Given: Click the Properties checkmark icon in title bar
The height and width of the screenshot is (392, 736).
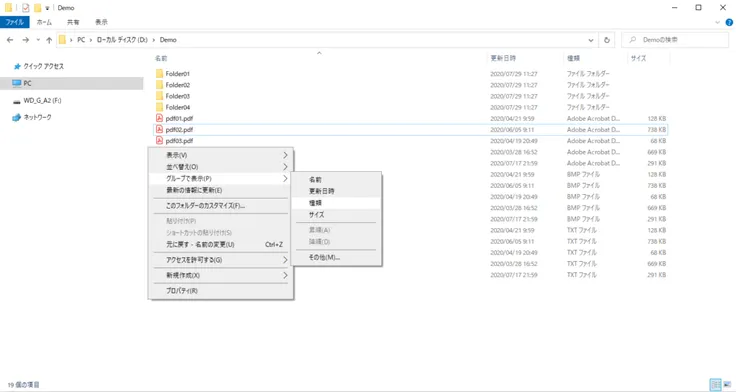Looking at the screenshot, I should pos(25,8).
